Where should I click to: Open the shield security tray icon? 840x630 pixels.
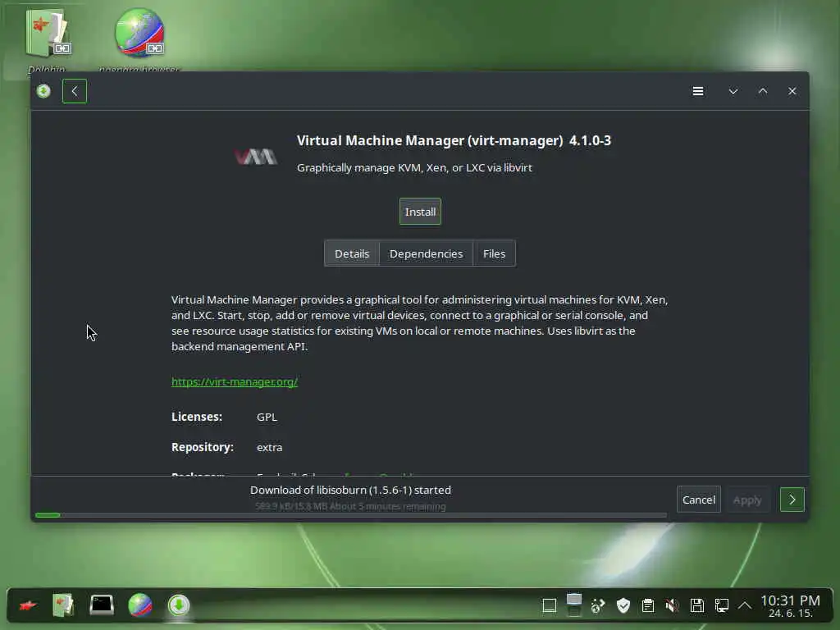pyautogui.click(x=623, y=606)
